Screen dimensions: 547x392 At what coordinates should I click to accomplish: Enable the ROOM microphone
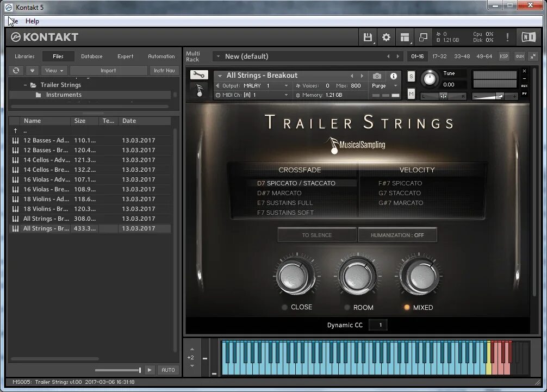347,307
